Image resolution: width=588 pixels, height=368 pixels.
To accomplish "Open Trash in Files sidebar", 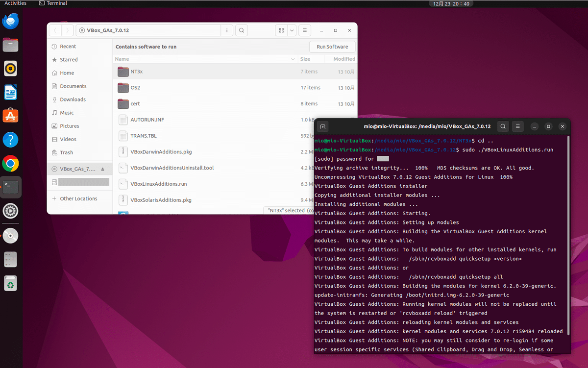I will pyautogui.click(x=79, y=152).
